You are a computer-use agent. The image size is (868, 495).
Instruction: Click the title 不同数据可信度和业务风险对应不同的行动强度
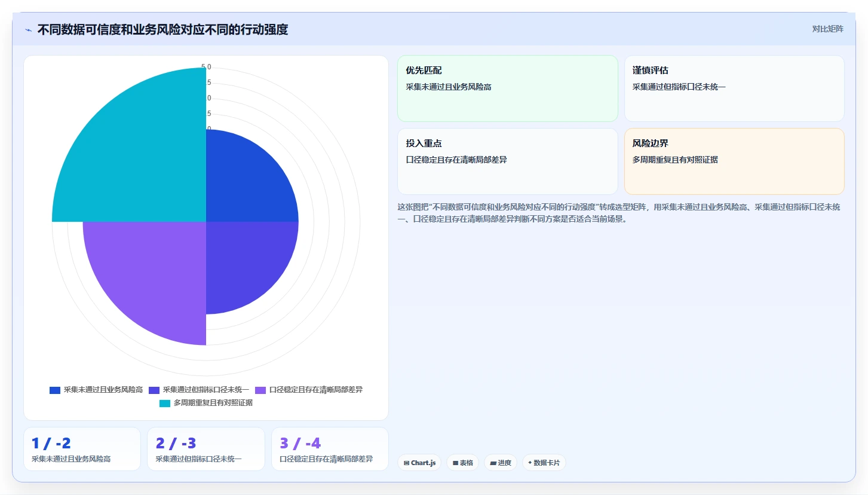(162, 30)
